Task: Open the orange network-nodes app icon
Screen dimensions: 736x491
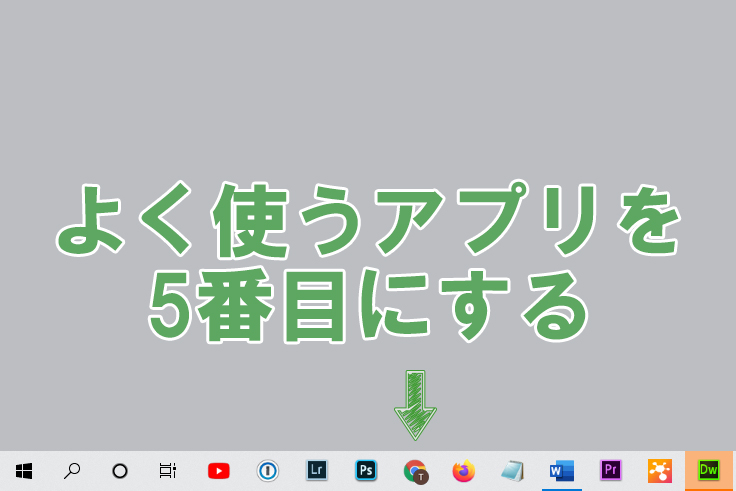Action: click(x=660, y=471)
